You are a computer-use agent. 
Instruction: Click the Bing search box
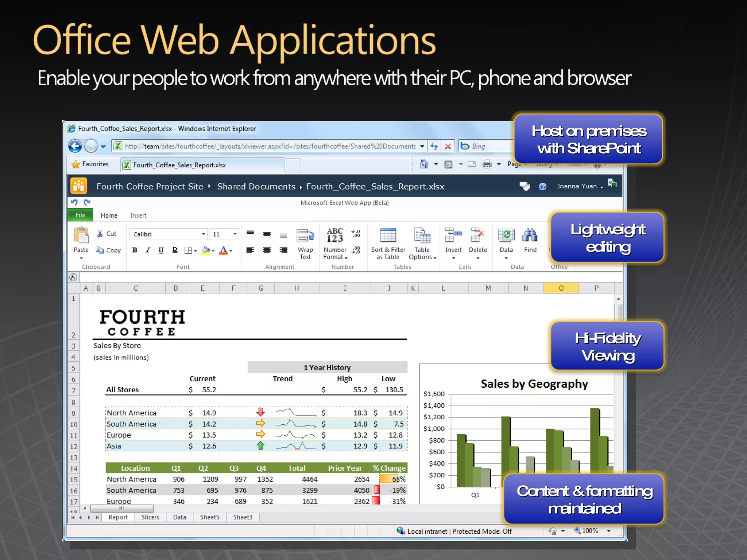click(487, 146)
